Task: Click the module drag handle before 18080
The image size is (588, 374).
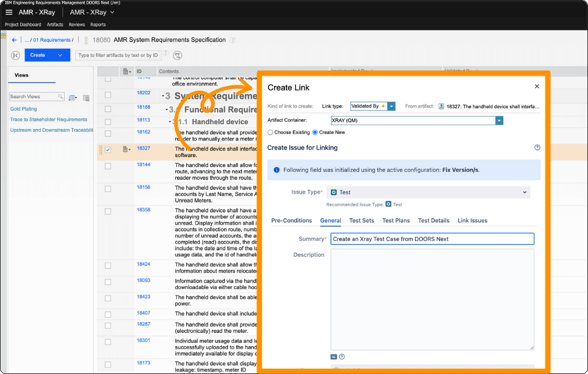Action: [86, 40]
